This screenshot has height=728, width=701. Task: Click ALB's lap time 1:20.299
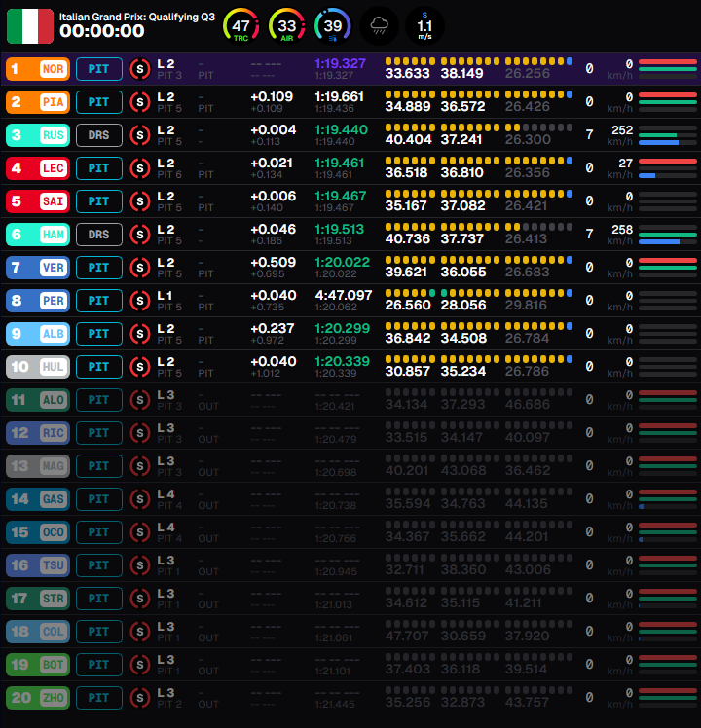tap(343, 328)
